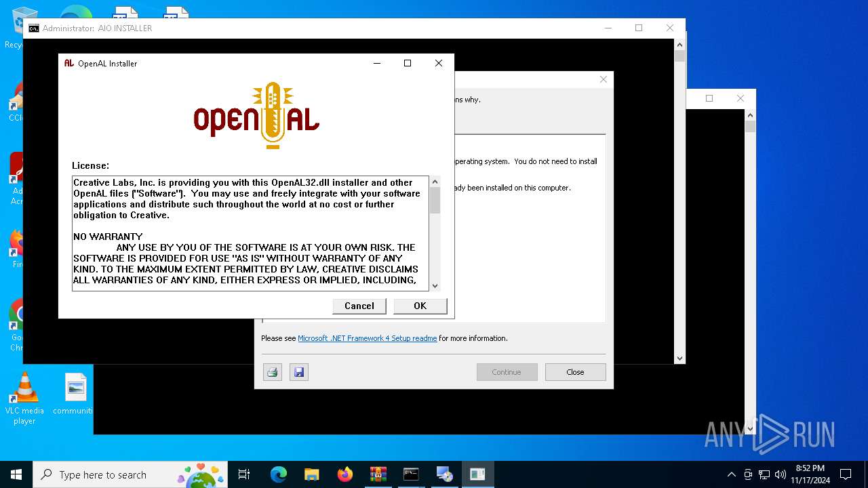Close the .NET Framework setup dialog with X
The image size is (868, 488).
603,80
